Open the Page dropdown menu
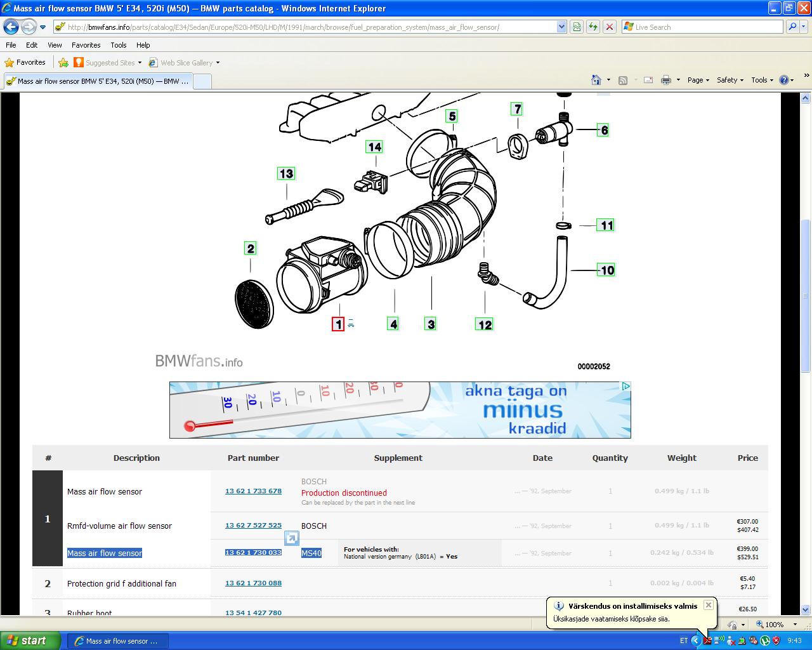 pyautogui.click(x=698, y=80)
